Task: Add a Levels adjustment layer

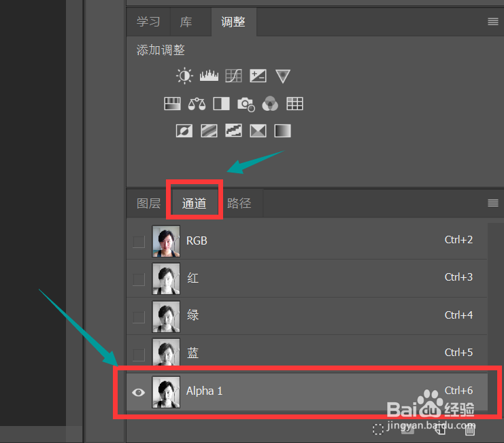Action: [x=209, y=76]
